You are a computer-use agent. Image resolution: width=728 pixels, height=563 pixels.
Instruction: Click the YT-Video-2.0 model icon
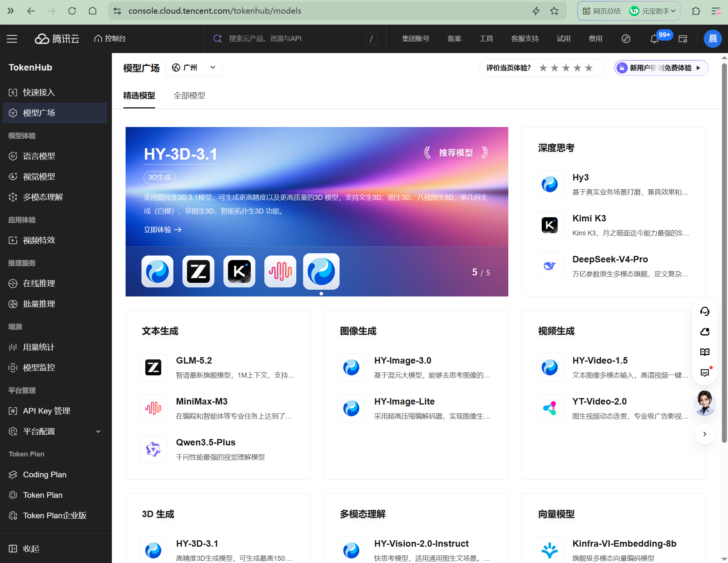[550, 408]
